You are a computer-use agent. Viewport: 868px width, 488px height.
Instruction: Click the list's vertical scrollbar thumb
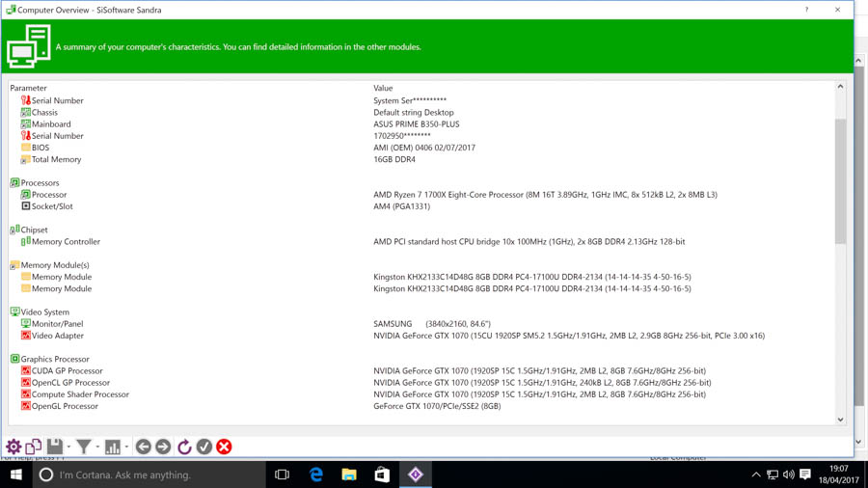click(x=840, y=181)
